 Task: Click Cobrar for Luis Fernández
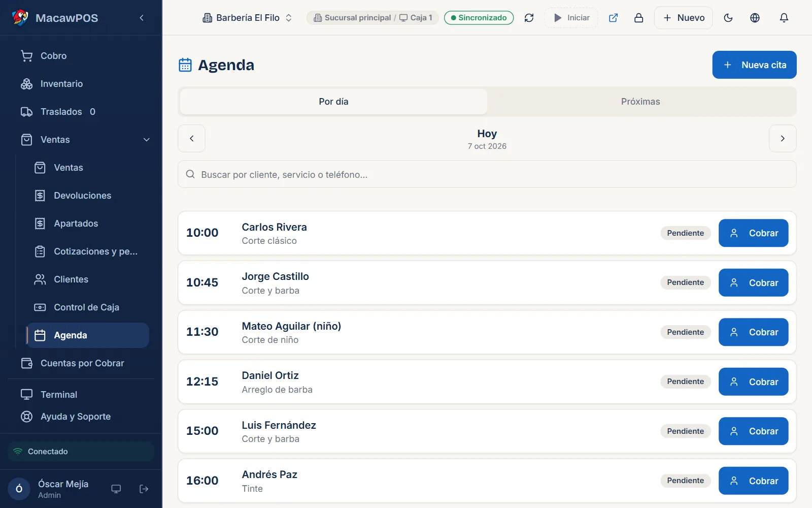753,431
